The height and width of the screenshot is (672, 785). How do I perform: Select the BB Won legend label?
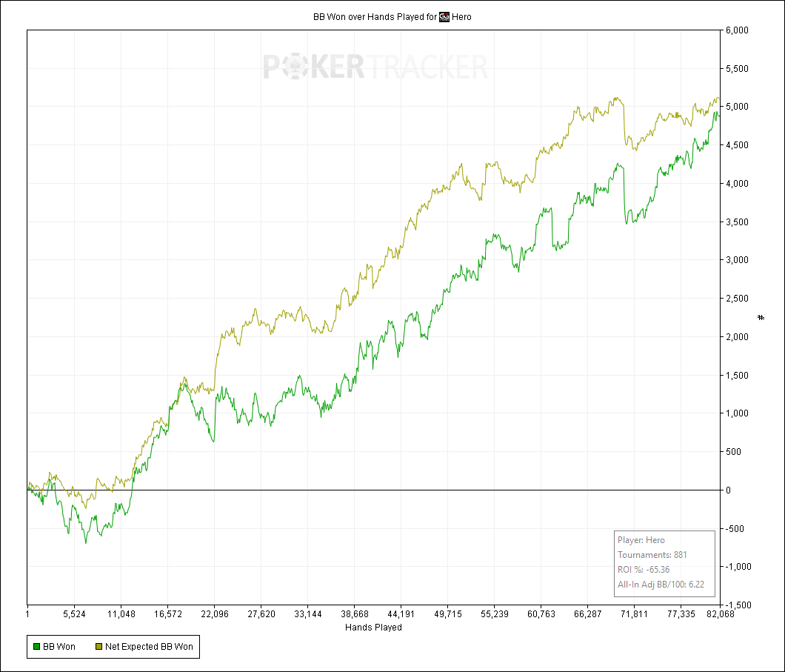(x=59, y=647)
